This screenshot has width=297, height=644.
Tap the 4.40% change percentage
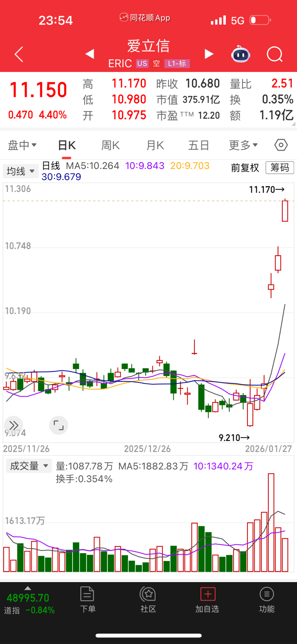pos(53,115)
